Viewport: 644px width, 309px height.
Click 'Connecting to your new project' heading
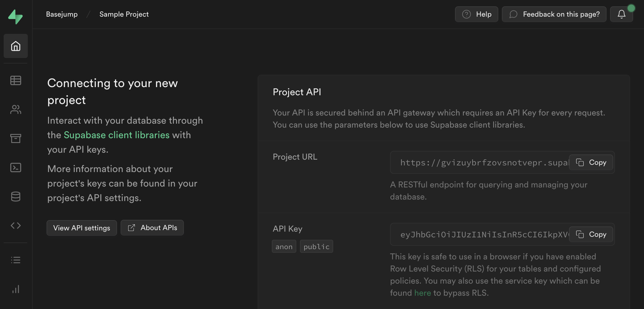112,91
